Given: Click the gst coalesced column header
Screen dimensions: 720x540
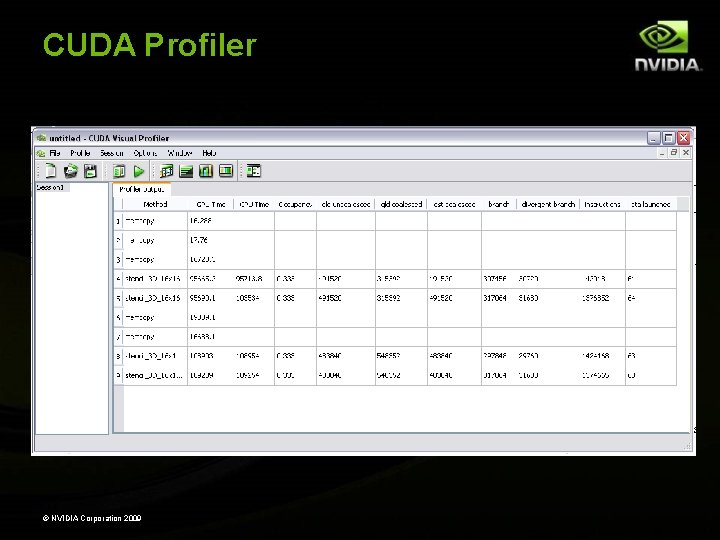Looking at the screenshot, I should click(x=454, y=204).
